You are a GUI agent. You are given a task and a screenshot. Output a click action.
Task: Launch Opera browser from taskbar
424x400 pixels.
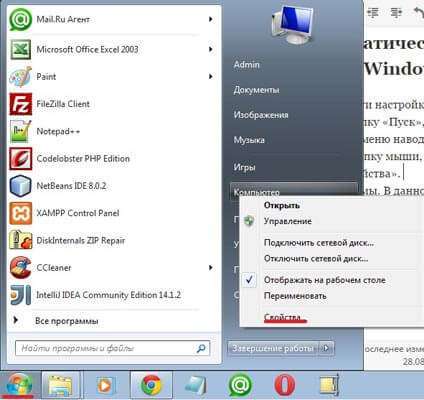[x=284, y=386]
